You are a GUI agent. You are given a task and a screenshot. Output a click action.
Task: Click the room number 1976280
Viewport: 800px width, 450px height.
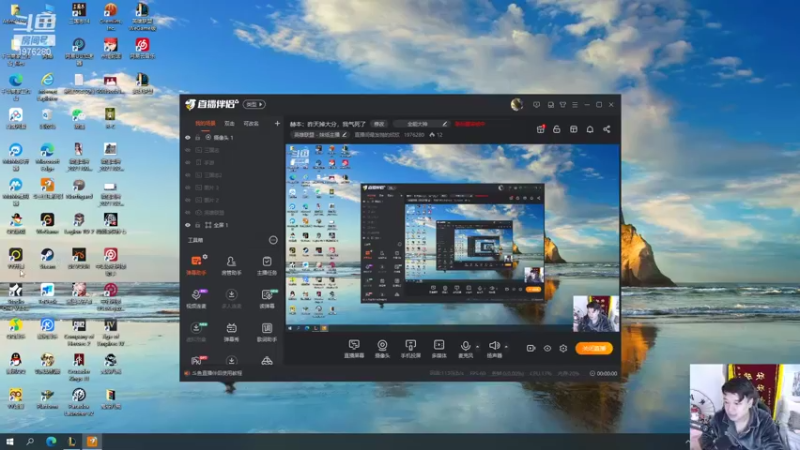coord(414,135)
